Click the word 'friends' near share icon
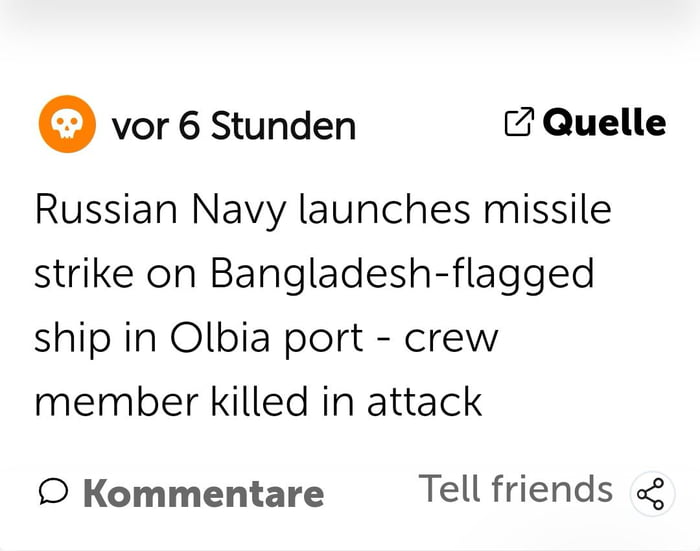This screenshot has height=551, width=700. click(553, 489)
